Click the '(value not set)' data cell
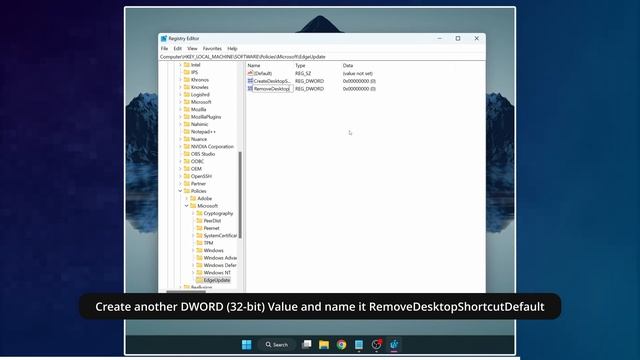Image resolution: width=640 pixels, height=360 pixels. pos(358,73)
